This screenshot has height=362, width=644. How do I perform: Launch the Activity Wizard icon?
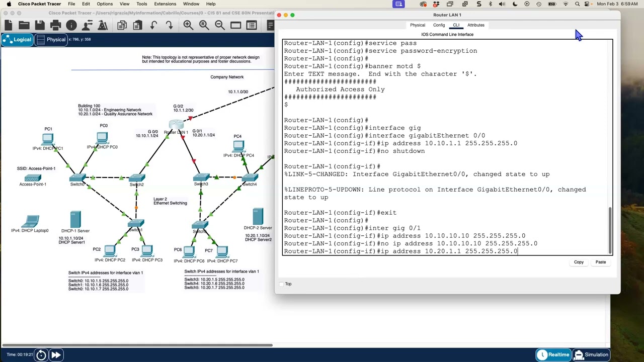(103, 25)
